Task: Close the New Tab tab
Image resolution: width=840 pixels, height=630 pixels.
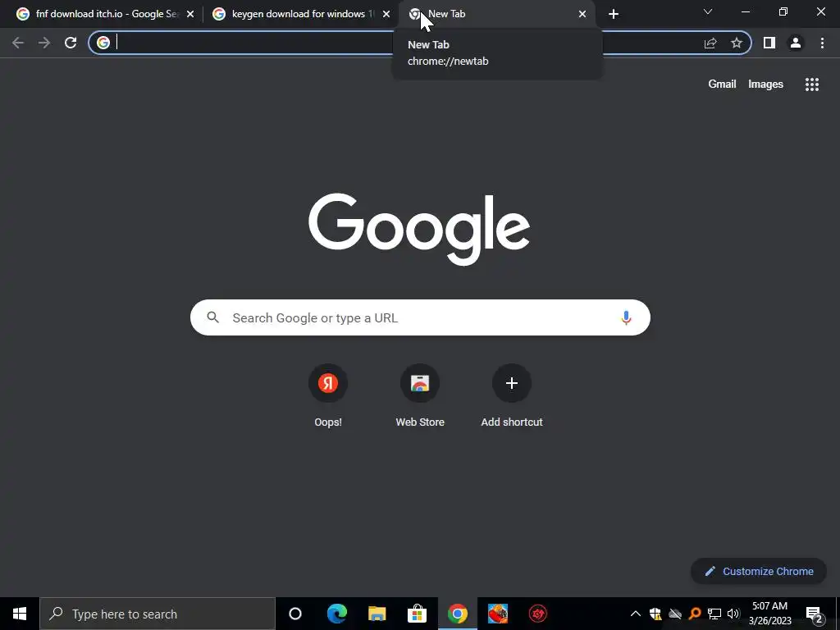Action: (582, 14)
